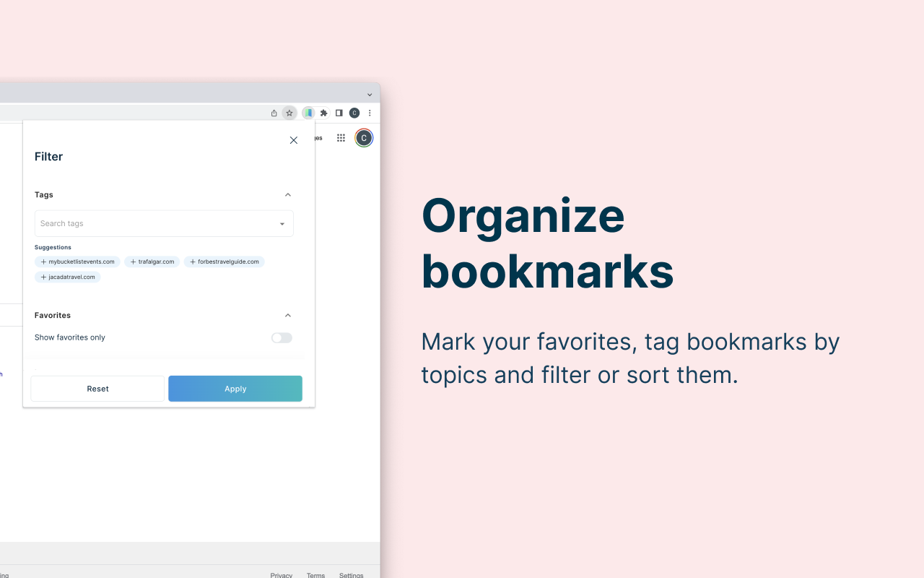Add the trafalgar.com tag suggestion
This screenshot has height=578, width=924.
pos(152,262)
